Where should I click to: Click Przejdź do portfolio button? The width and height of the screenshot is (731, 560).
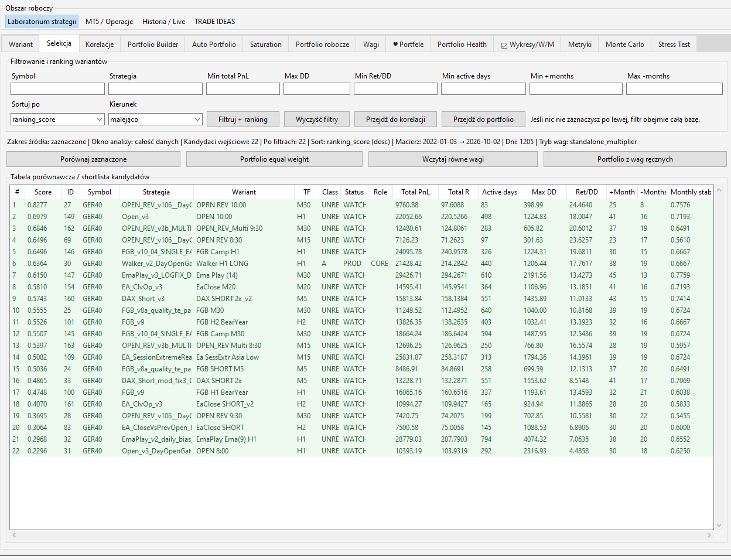pyautogui.click(x=483, y=119)
